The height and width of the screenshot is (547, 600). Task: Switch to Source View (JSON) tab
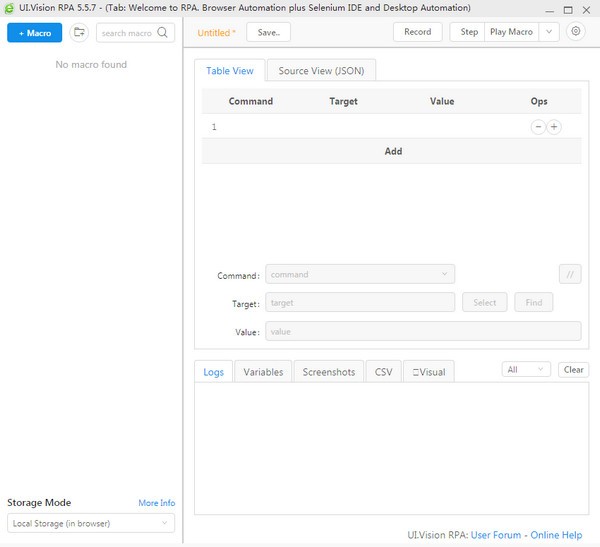click(x=321, y=71)
